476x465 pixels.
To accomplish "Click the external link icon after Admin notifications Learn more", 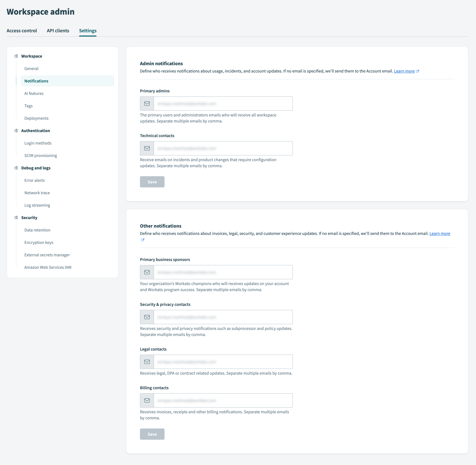I will coord(418,71).
